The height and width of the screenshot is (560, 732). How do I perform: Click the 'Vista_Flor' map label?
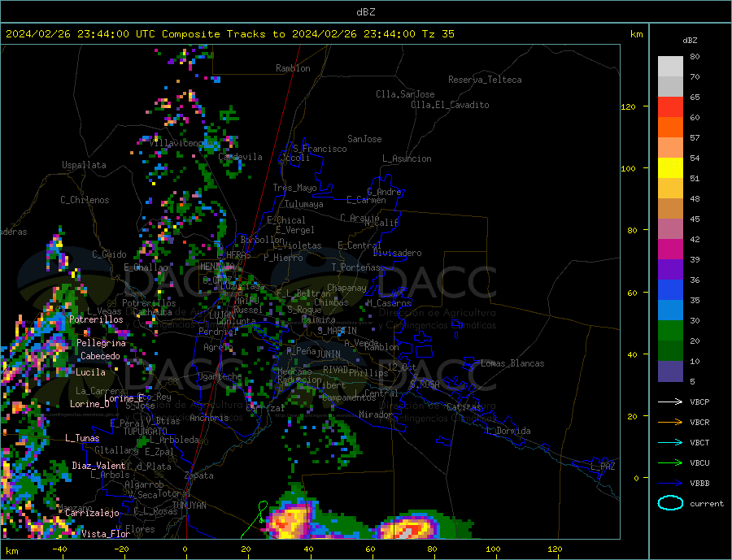[x=106, y=534]
